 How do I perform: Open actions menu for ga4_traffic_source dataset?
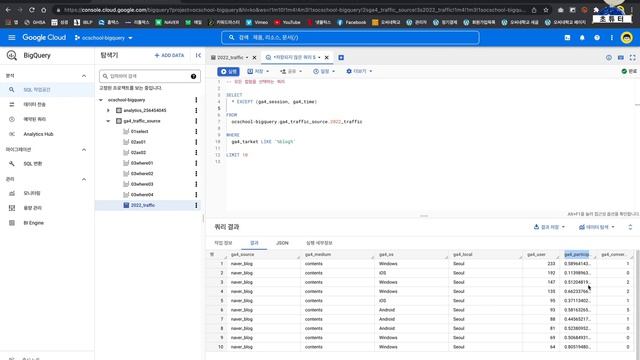pyautogui.click(x=196, y=121)
